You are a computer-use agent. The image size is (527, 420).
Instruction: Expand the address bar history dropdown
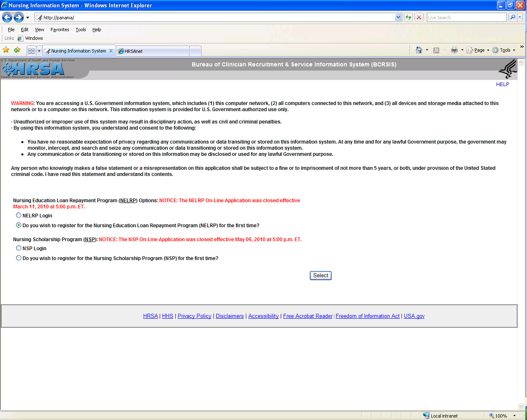pyautogui.click(x=398, y=17)
